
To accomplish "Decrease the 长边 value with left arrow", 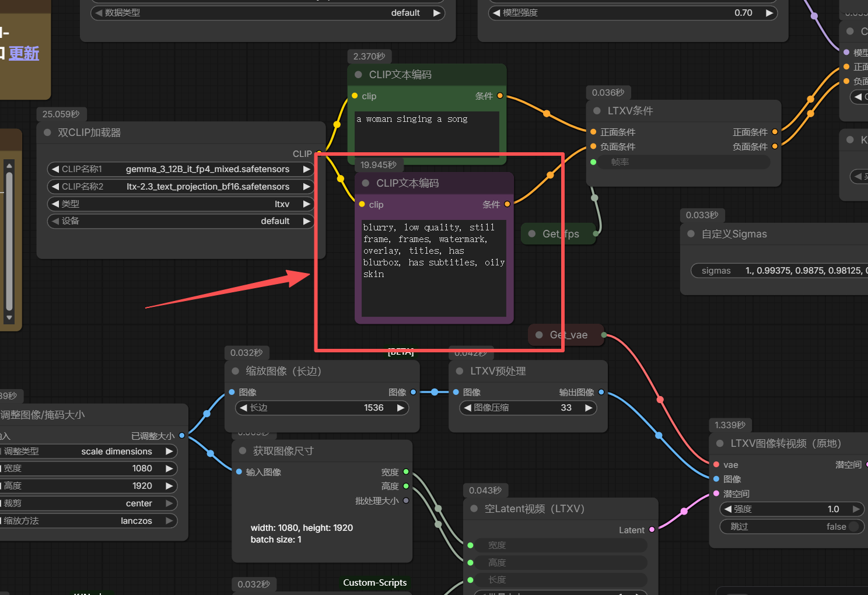I will pos(243,408).
